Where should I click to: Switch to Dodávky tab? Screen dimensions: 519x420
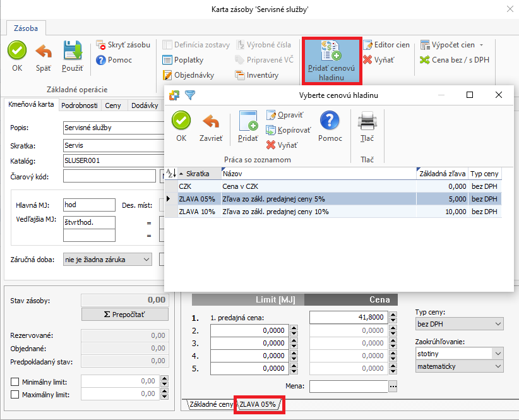(145, 105)
